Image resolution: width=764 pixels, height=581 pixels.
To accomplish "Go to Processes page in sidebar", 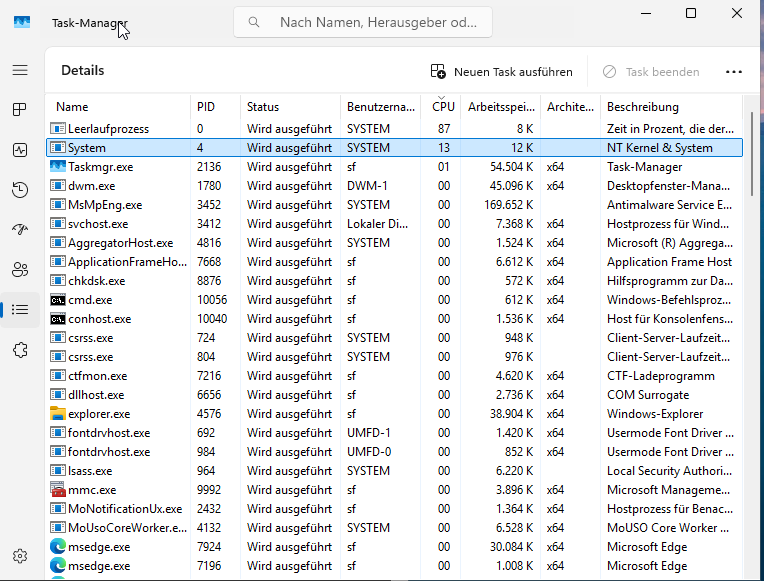I will click(20, 110).
